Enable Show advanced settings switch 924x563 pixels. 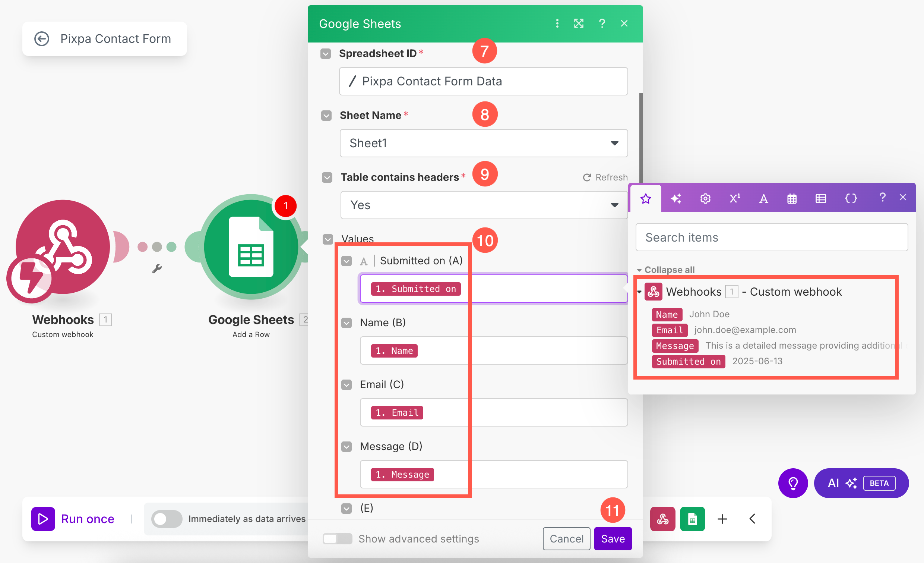click(337, 539)
